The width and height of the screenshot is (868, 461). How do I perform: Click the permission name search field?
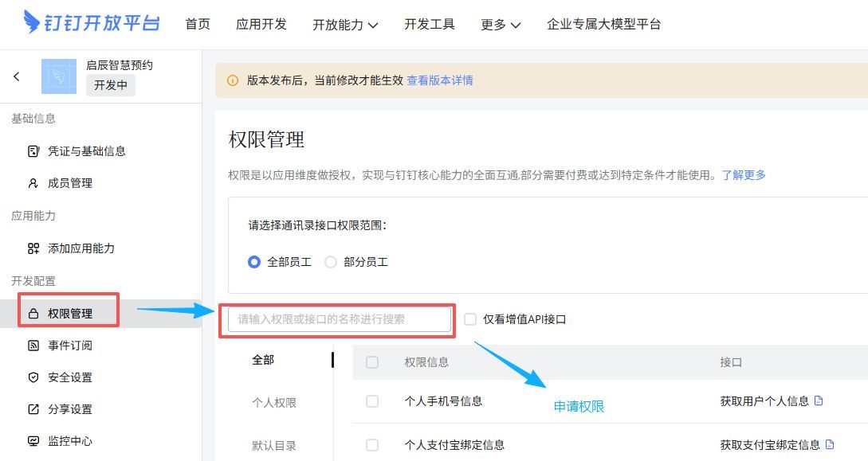340,319
